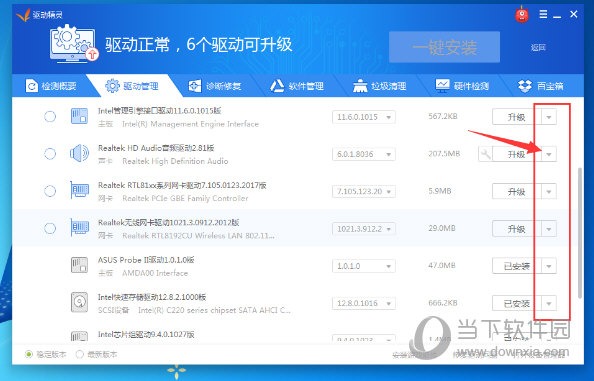The image size is (594, 381).
Task: Click 已安装 button for ASUS Probe II
Action: 517,266
